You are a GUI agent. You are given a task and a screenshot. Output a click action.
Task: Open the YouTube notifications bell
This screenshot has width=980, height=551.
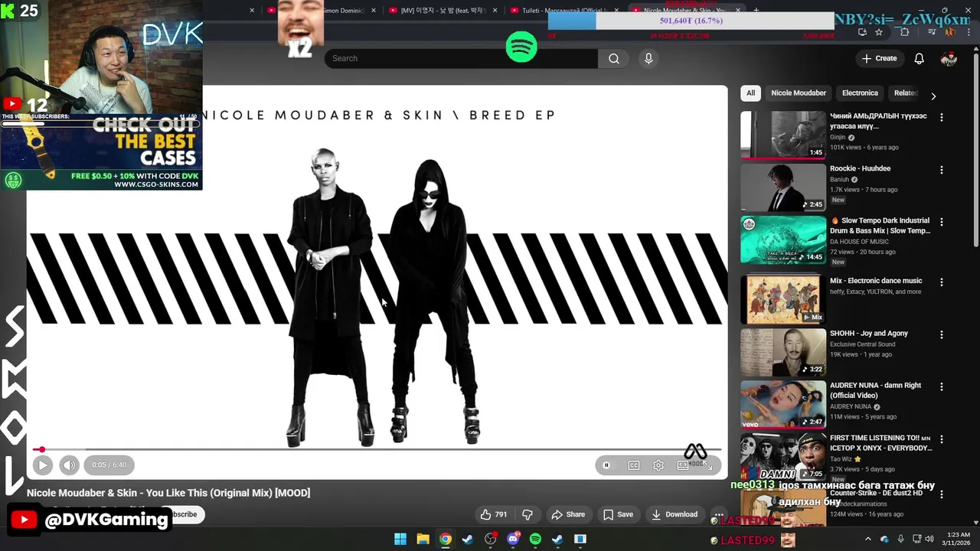click(920, 58)
